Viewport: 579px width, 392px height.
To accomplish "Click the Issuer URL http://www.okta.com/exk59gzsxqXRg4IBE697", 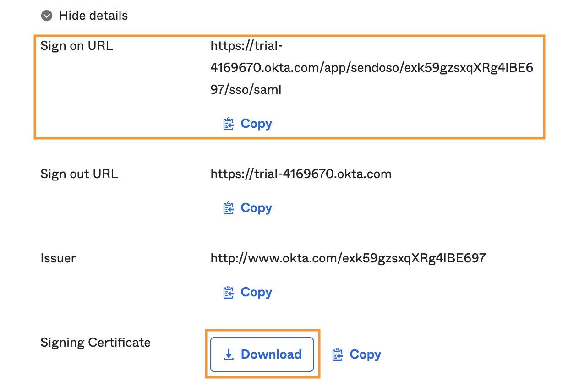I will (348, 258).
